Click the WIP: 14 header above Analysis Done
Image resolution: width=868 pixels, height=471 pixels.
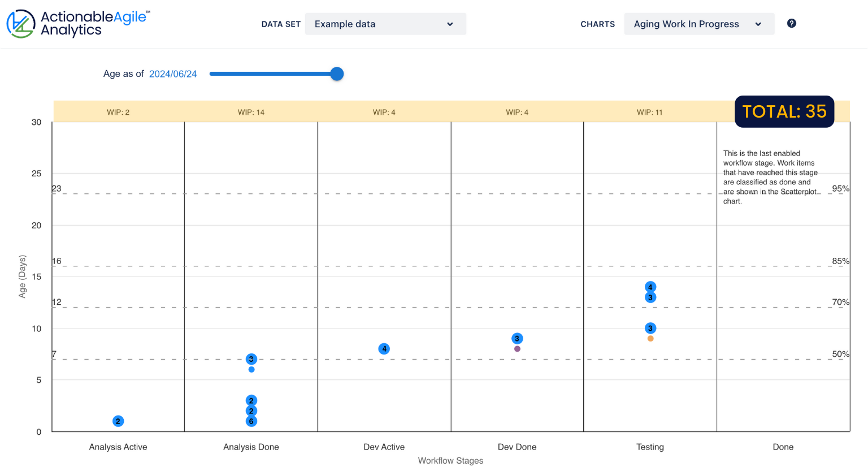[x=251, y=112]
